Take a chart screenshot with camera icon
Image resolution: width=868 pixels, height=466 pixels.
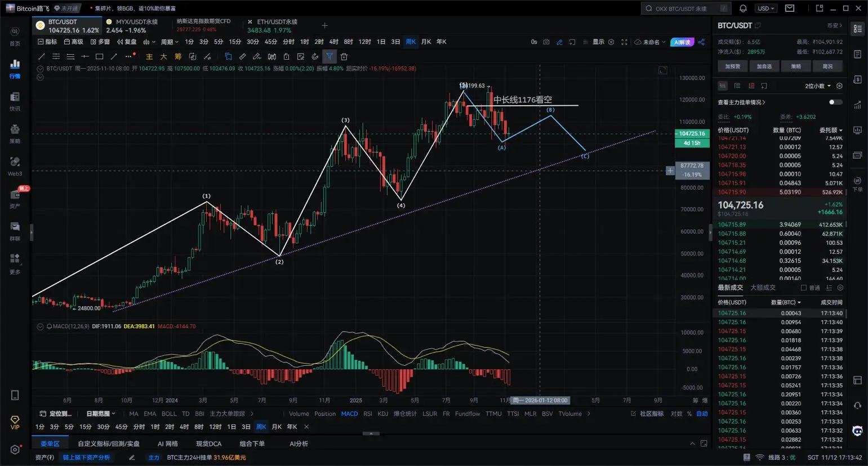tap(546, 42)
